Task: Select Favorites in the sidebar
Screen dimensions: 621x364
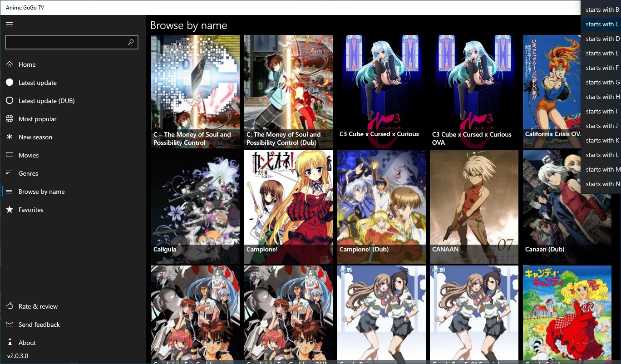Action: click(x=31, y=210)
